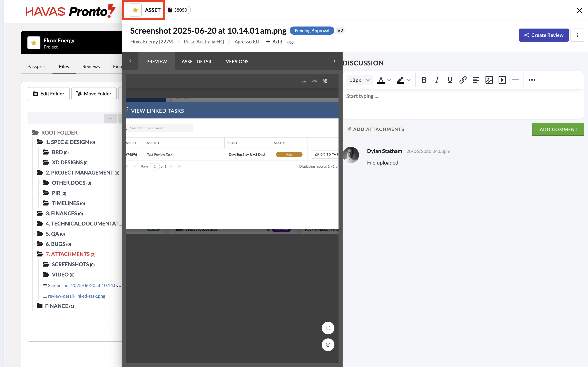The image size is (588, 367).
Task: Toggle the Fluxx Energy project favorite star
Action: (34, 43)
